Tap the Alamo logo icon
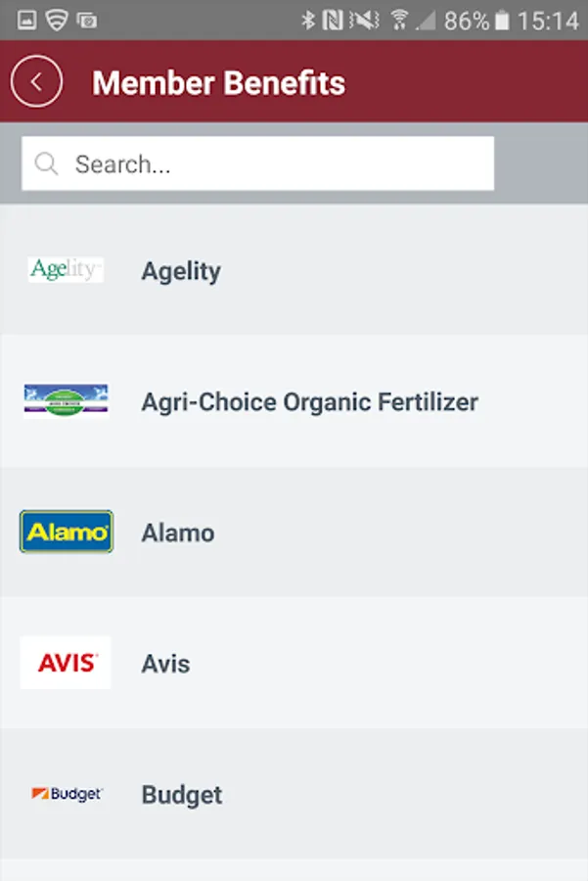 pyautogui.click(x=66, y=532)
